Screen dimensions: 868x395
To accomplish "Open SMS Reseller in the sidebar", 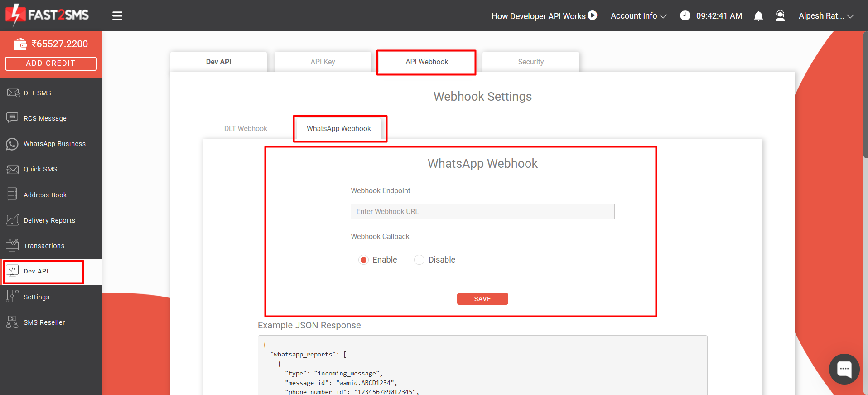I will 51,322.
